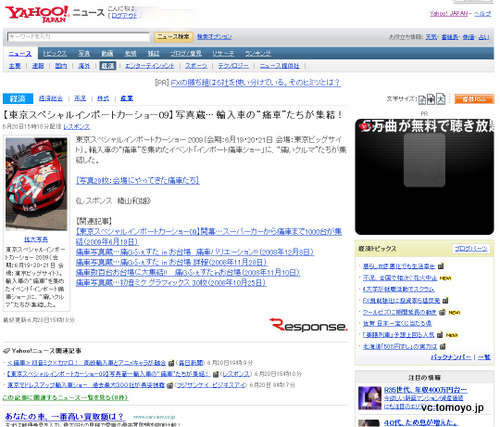This screenshot has width=500, height=427.
Task: Open the 動画 tab
Action: click(x=107, y=53)
